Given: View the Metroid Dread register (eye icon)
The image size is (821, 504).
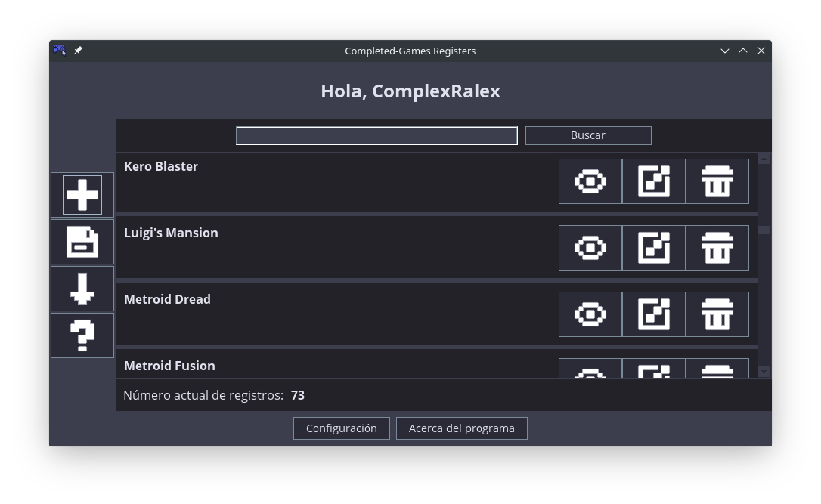Looking at the screenshot, I should 590,314.
